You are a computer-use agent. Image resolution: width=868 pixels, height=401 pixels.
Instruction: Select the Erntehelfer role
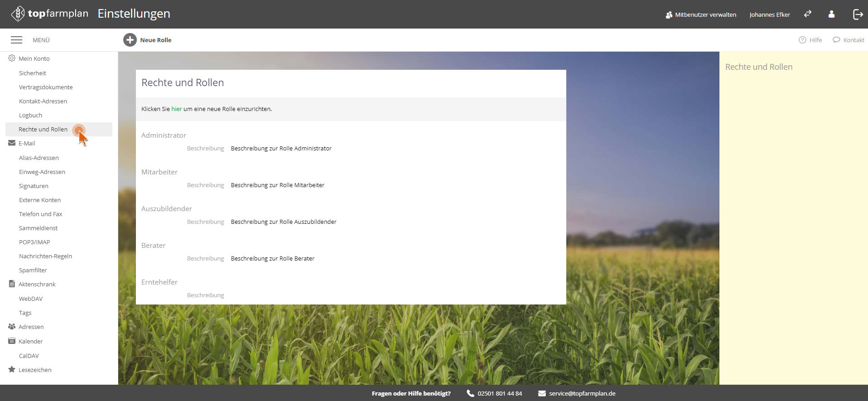pyautogui.click(x=159, y=282)
